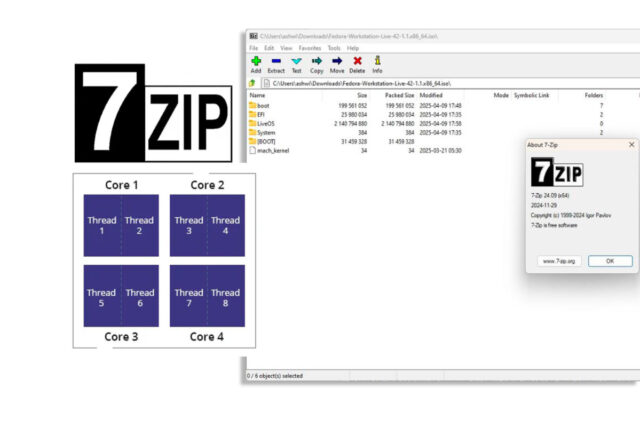Click the Copy toolbar icon
This screenshot has width=640, height=427.
pyautogui.click(x=316, y=61)
